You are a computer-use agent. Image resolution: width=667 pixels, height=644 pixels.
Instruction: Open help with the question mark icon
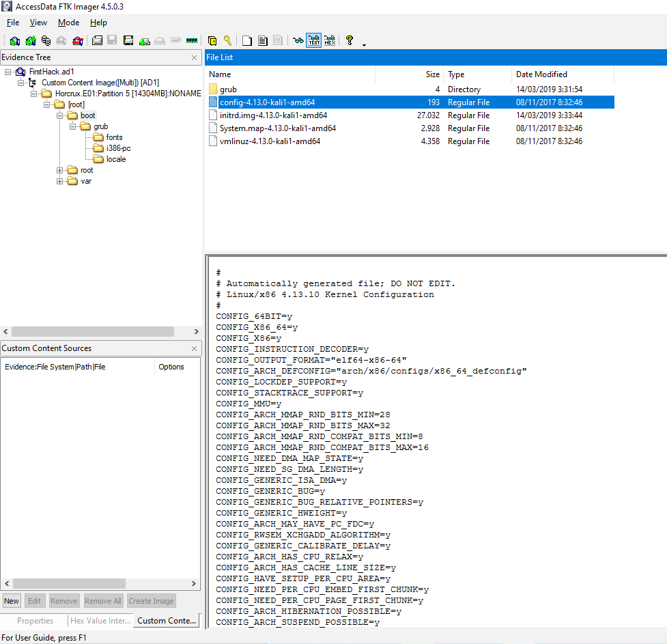pyautogui.click(x=350, y=41)
